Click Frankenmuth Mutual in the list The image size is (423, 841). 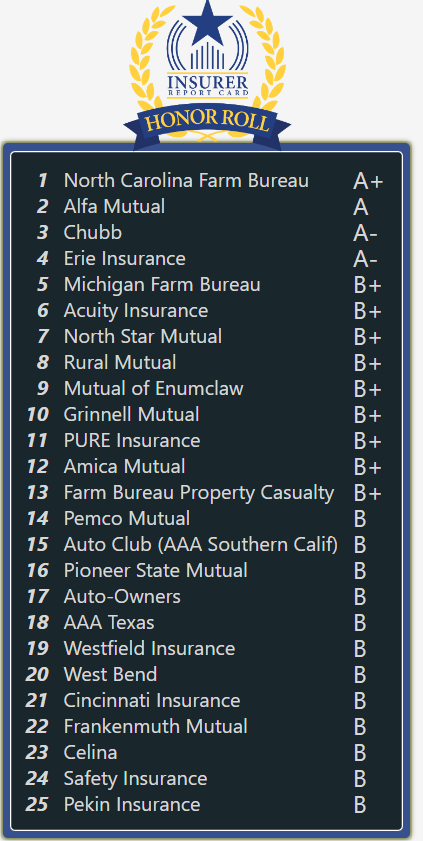155,727
